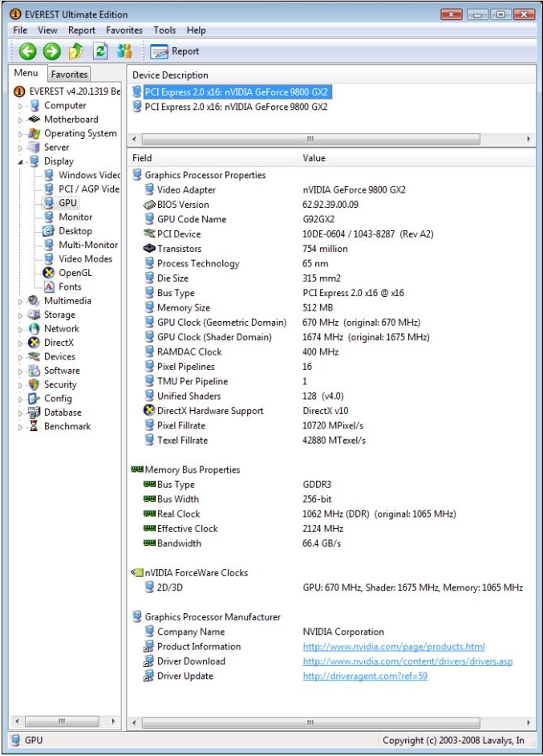Click the Refresh toolbar icon

click(x=101, y=51)
